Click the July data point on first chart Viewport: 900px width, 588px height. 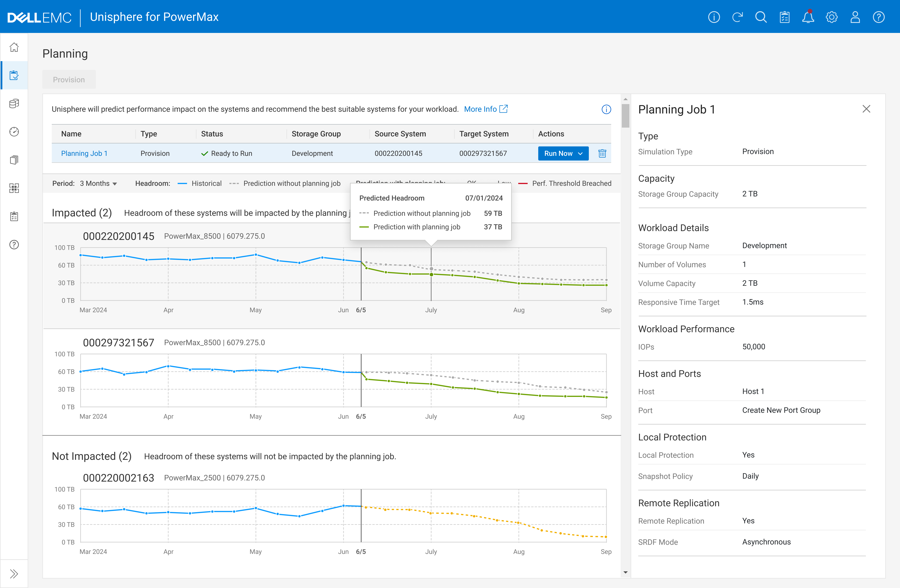tap(431, 274)
